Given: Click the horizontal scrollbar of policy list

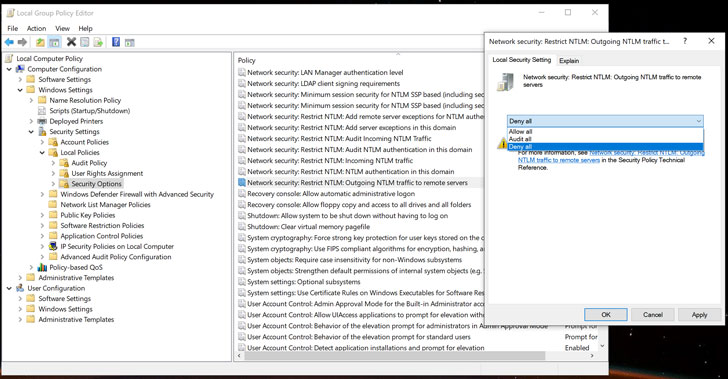Looking at the screenshot, I should click(x=395, y=356).
